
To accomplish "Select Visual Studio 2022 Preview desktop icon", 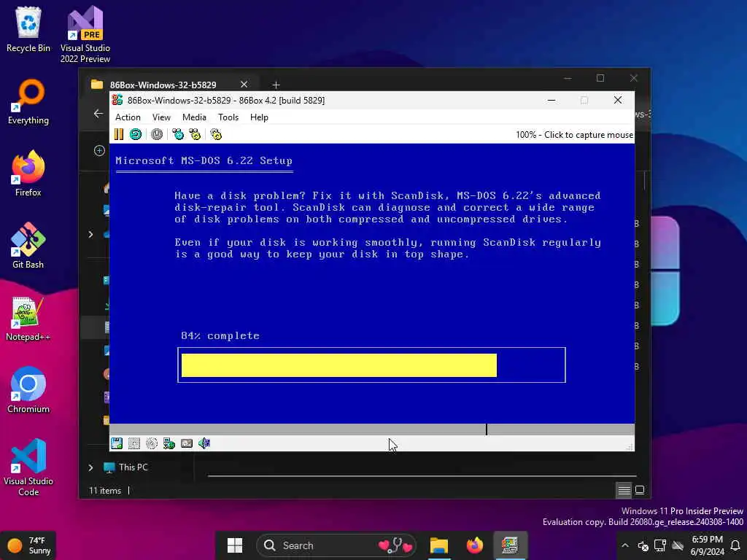I will [x=85, y=34].
